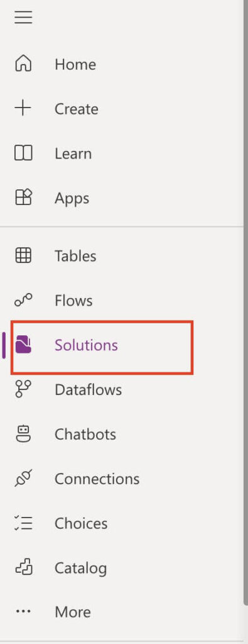Click the Catalog blocks icon
Viewport: 248px width, 644px height.
[23, 568]
